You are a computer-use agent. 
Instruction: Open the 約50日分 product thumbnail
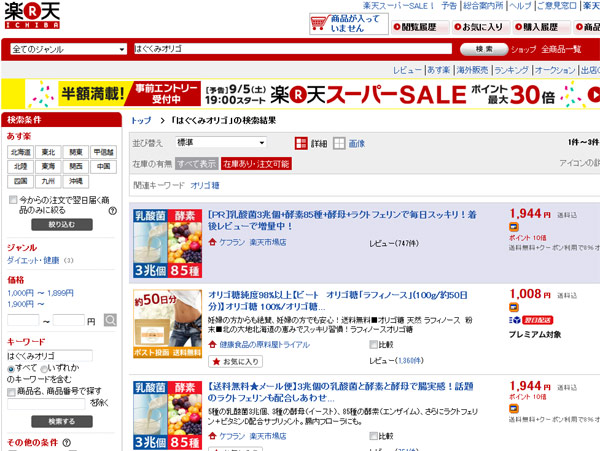click(167, 324)
